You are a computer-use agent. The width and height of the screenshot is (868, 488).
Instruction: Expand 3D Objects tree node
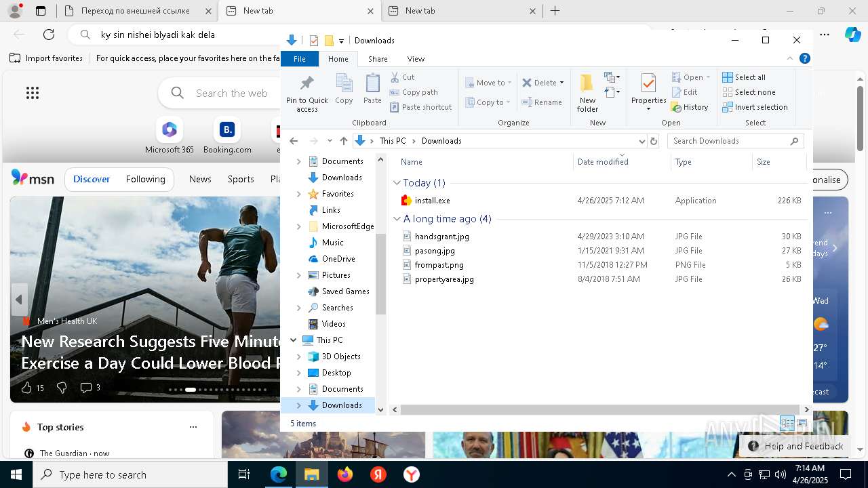tap(299, 357)
